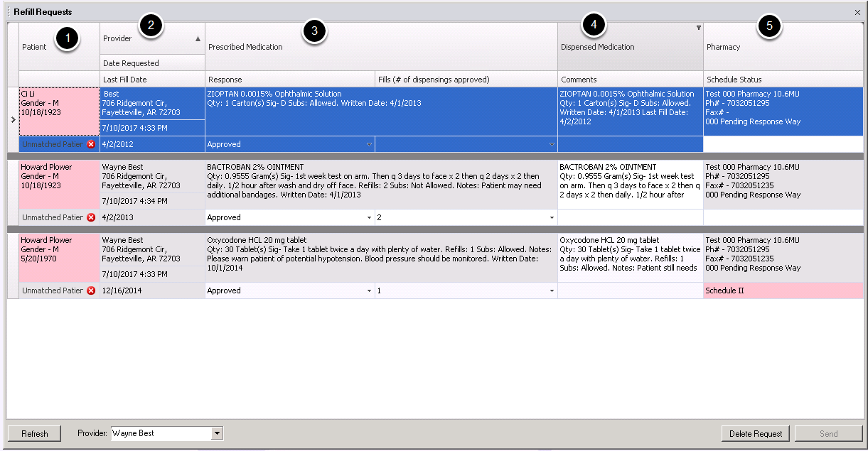This screenshot has height=451, width=868.
Task: Dismiss unmatched patient alert on BACTROBAN request
Action: pyautogui.click(x=91, y=217)
